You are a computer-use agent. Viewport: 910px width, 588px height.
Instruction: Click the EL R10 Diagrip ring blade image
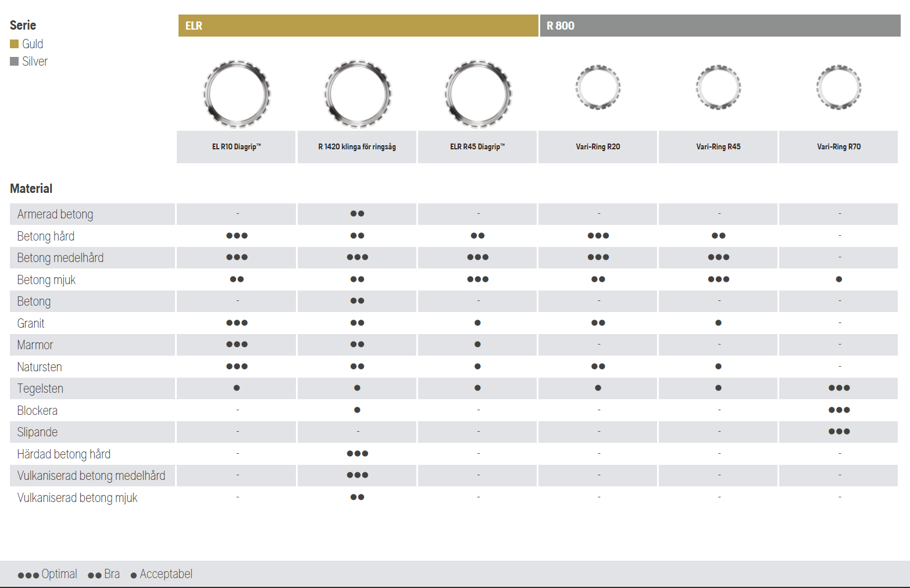tap(237, 94)
